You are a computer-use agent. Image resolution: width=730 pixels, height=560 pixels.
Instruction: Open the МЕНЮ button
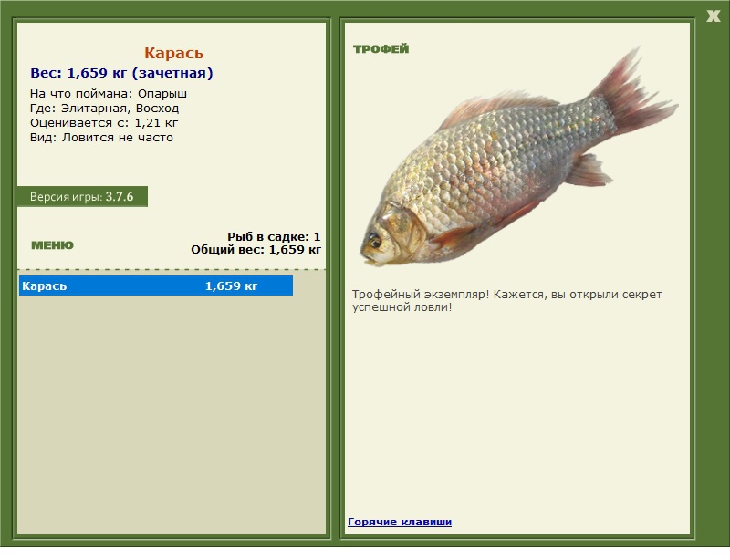tap(52, 245)
